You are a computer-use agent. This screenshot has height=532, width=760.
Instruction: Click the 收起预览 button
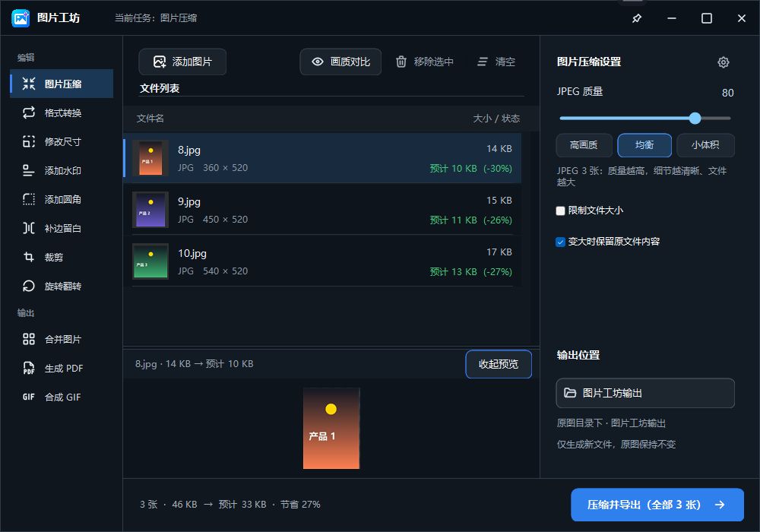click(x=499, y=364)
